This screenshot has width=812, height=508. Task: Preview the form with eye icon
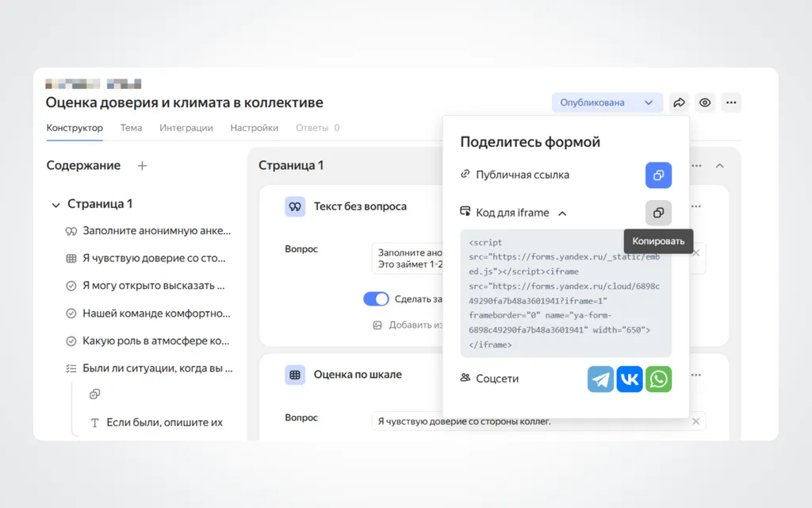tap(705, 102)
